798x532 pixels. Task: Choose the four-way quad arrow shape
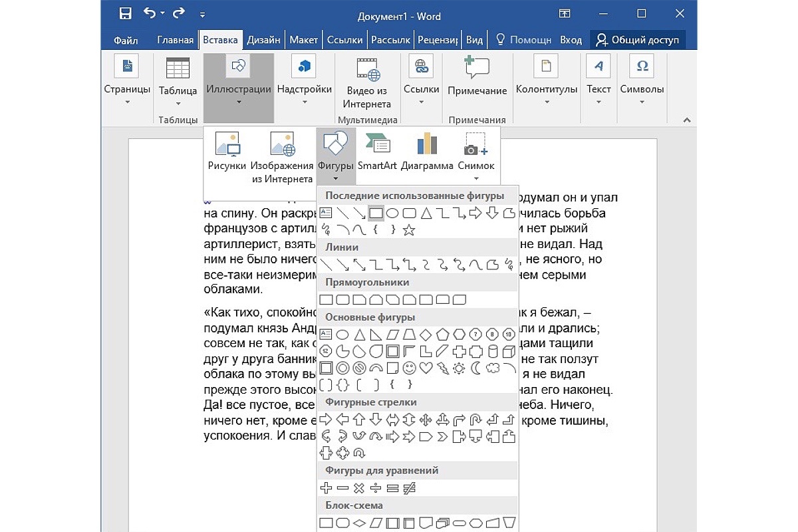426,420
